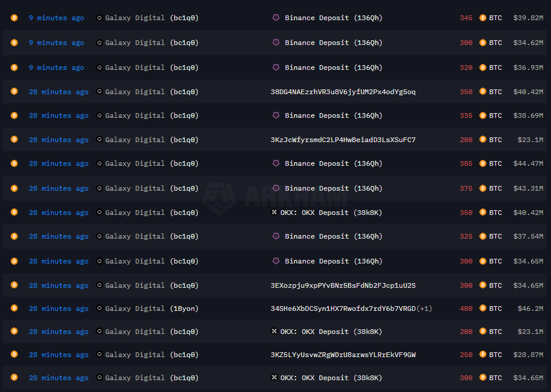The width and height of the screenshot is (551, 392).
Task: Open OKX Deposit (38k8K) in the 350 BTC row
Action: pos(331,213)
